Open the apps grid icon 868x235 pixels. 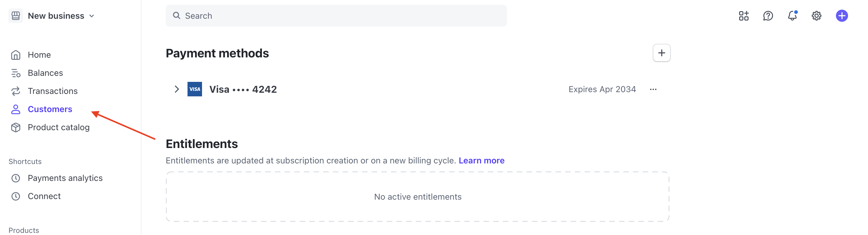[x=744, y=15]
